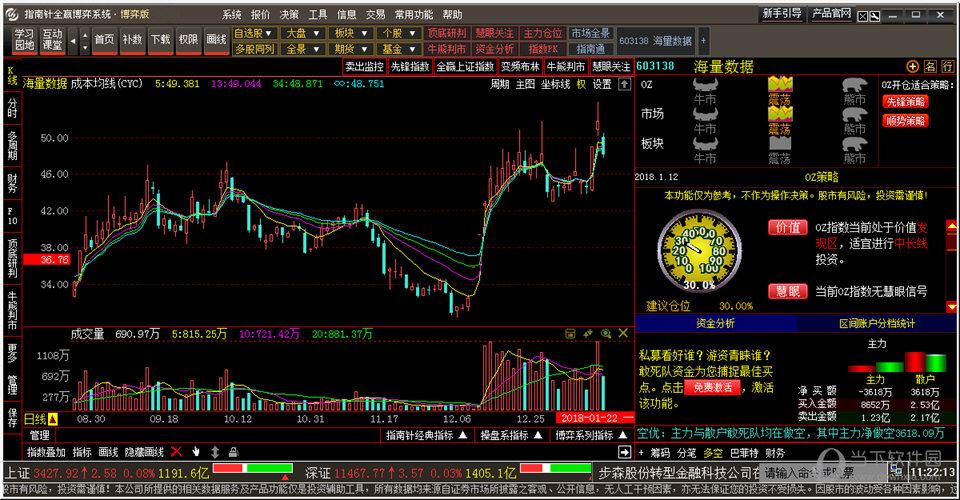Click the up arrow icon beside 设置
The image size is (960, 500).
[624, 84]
